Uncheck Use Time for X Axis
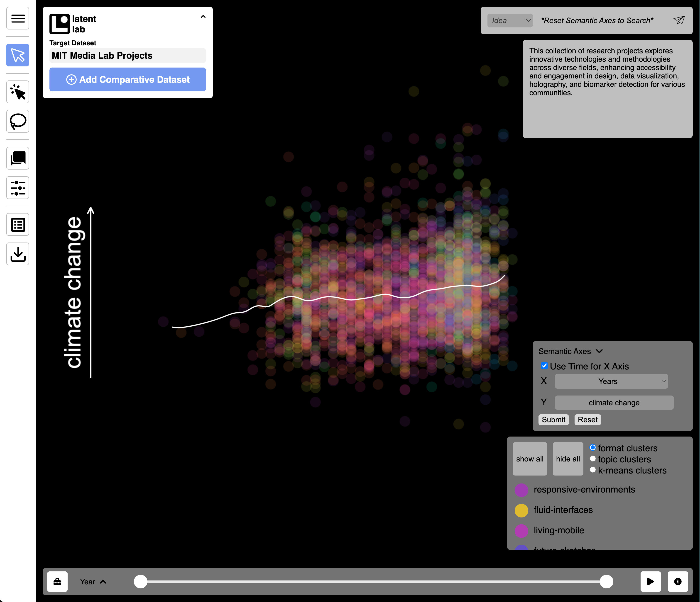This screenshot has height=602, width=700. [544, 366]
